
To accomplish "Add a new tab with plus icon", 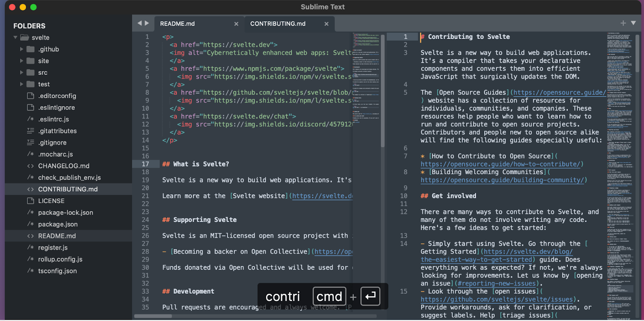I will pyautogui.click(x=623, y=23).
